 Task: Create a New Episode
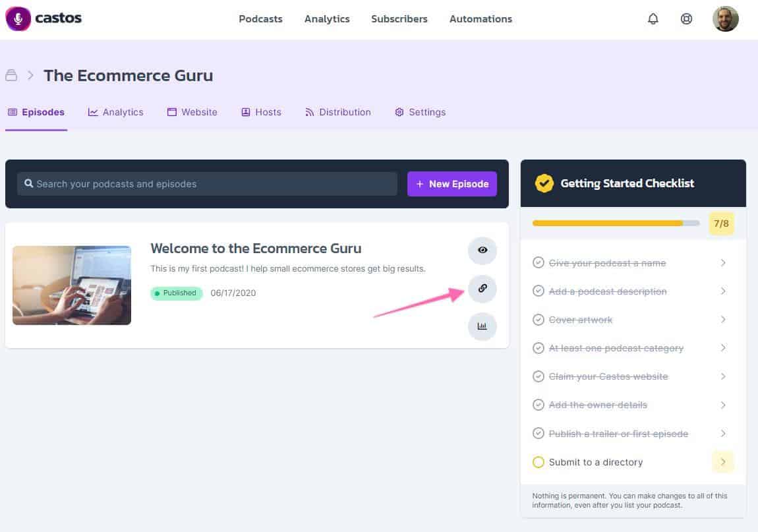[452, 184]
